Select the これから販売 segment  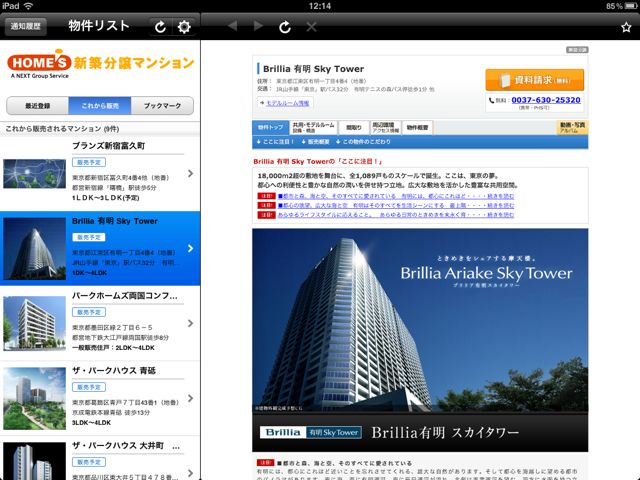click(x=100, y=106)
